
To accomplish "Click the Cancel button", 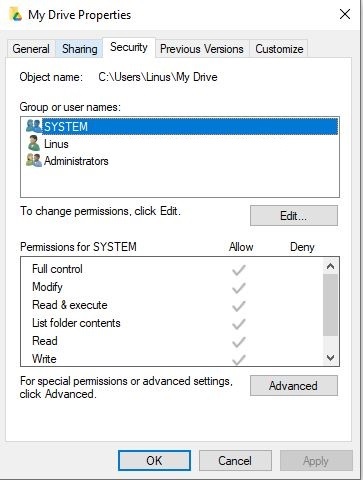I will 235,461.
